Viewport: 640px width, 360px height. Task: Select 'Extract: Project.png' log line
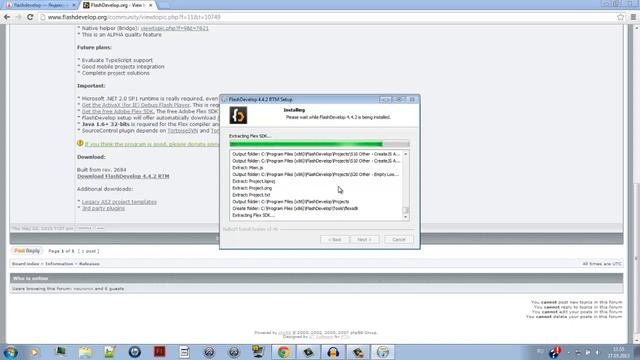[x=252, y=188]
